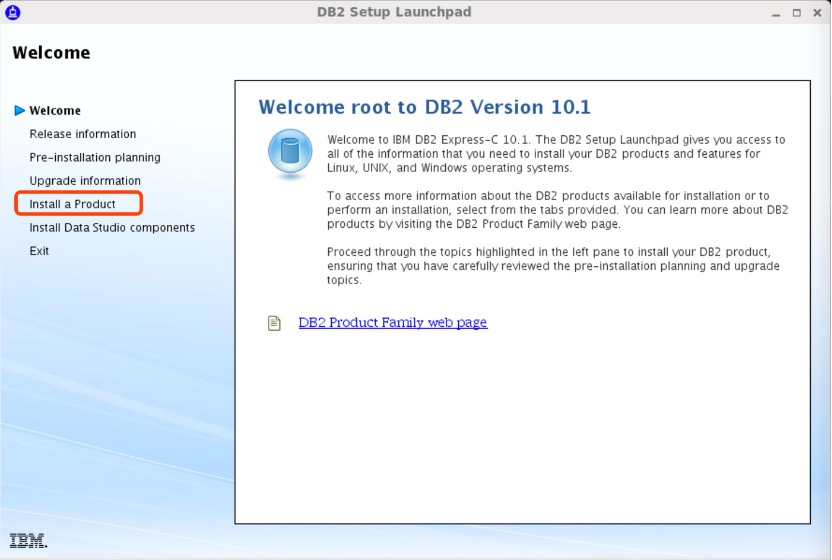The image size is (832, 560).
Task: Click the blue DB2 database cylinder icon
Action: (290, 152)
